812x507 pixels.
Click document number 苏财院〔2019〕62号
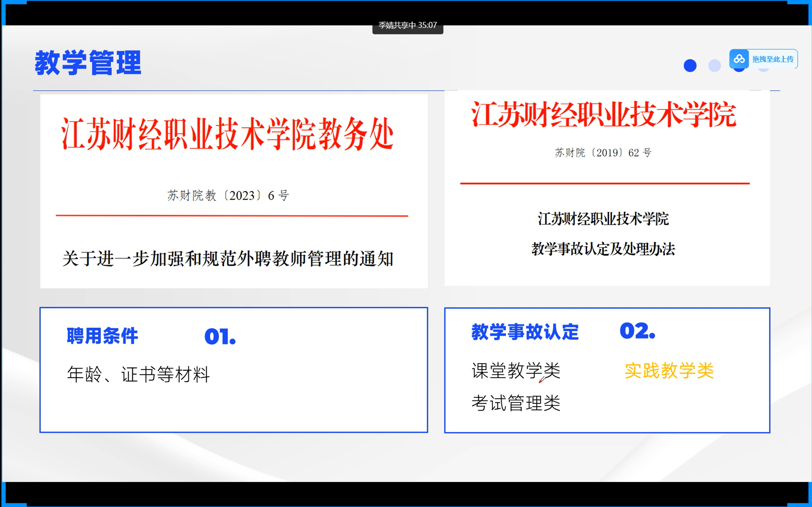tap(603, 153)
